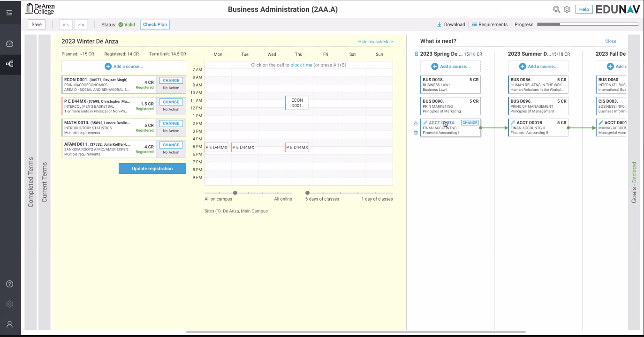
Task: Click the Check Plan button
Action: coord(155,25)
